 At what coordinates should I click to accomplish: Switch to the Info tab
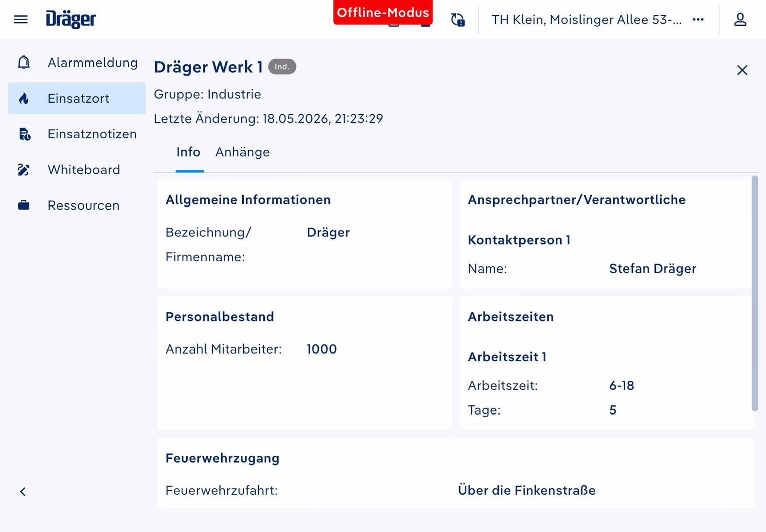(x=189, y=152)
